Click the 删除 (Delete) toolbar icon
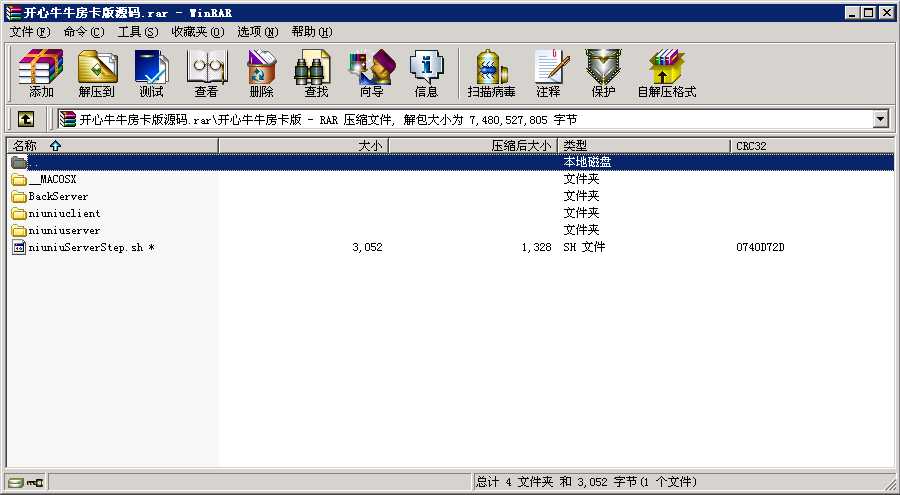Screen dimensions: 900x495 coord(261,73)
